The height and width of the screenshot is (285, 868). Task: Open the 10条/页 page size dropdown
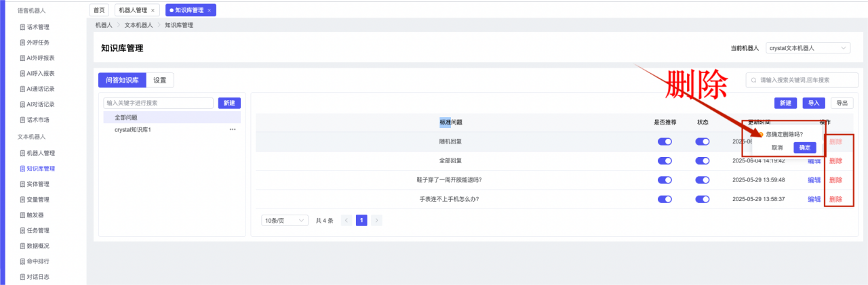pyautogui.click(x=285, y=221)
